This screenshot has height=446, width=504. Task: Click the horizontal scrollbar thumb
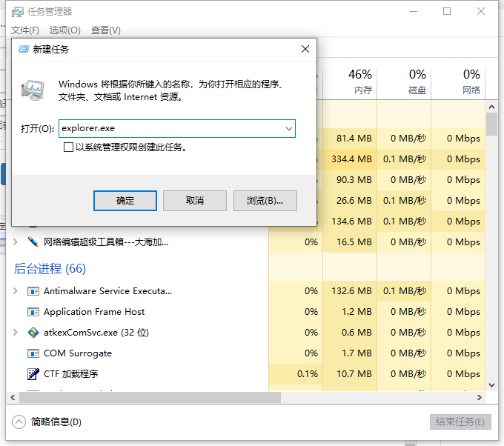150,398
